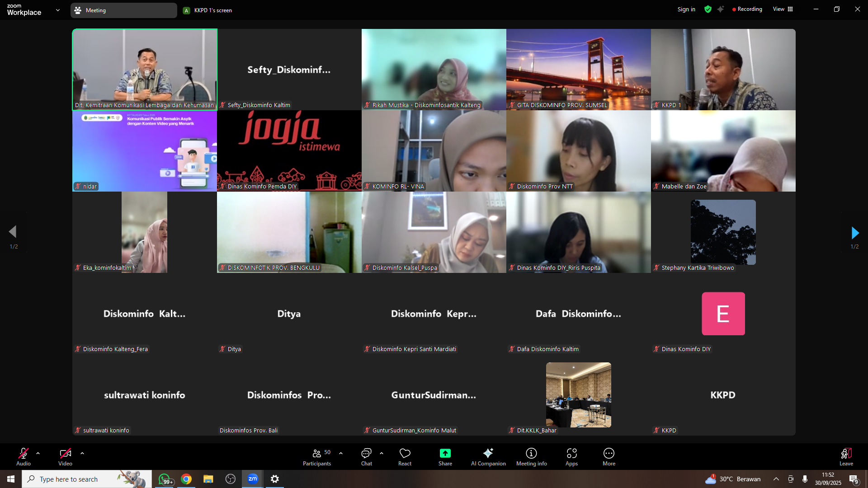868x488 pixels.
Task: Open Meeting info
Action: 531,453
